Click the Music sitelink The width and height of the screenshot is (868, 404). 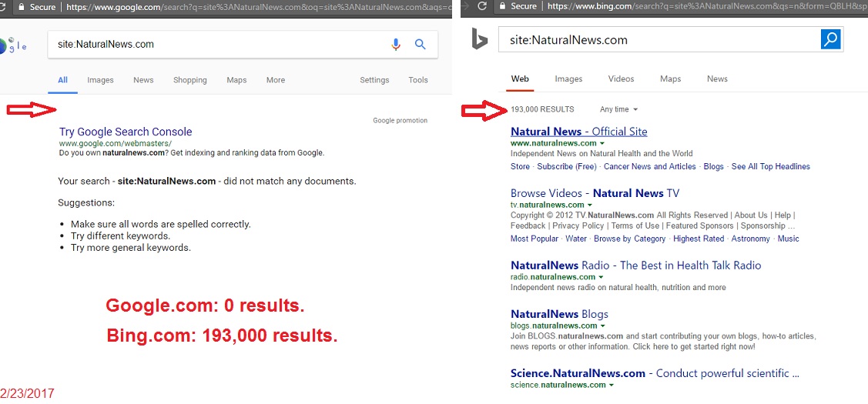[x=789, y=239]
